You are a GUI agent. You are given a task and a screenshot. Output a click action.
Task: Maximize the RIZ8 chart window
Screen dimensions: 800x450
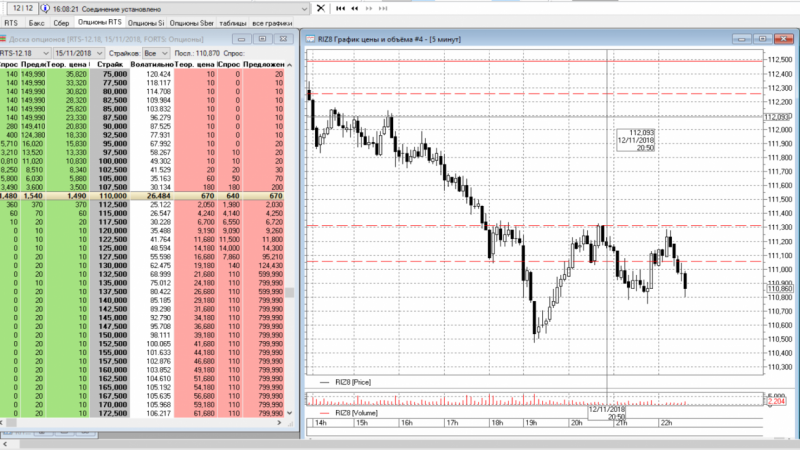[x=762, y=39]
